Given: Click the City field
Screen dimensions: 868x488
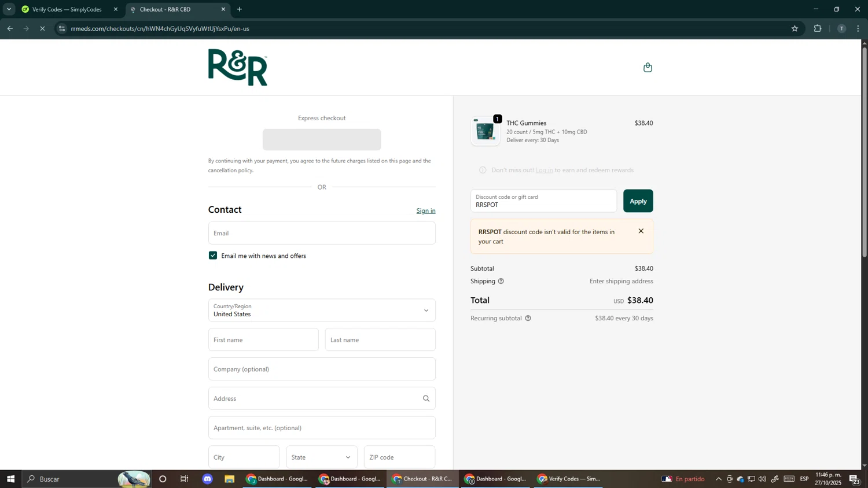Looking at the screenshot, I should pyautogui.click(x=244, y=457).
